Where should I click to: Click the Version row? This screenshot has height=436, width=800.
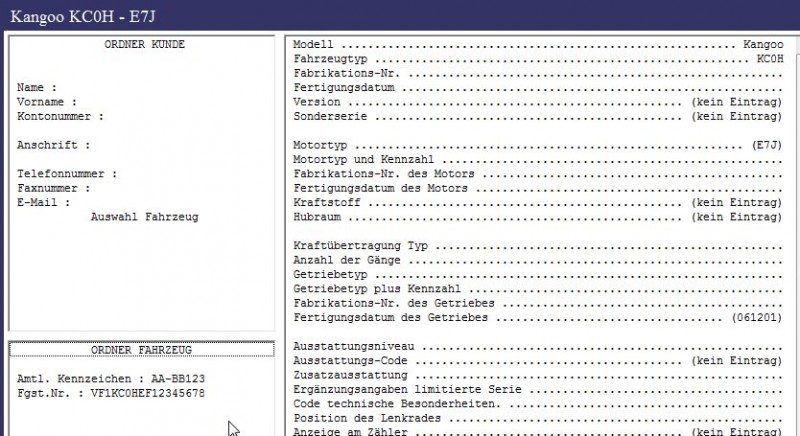[x=538, y=101]
